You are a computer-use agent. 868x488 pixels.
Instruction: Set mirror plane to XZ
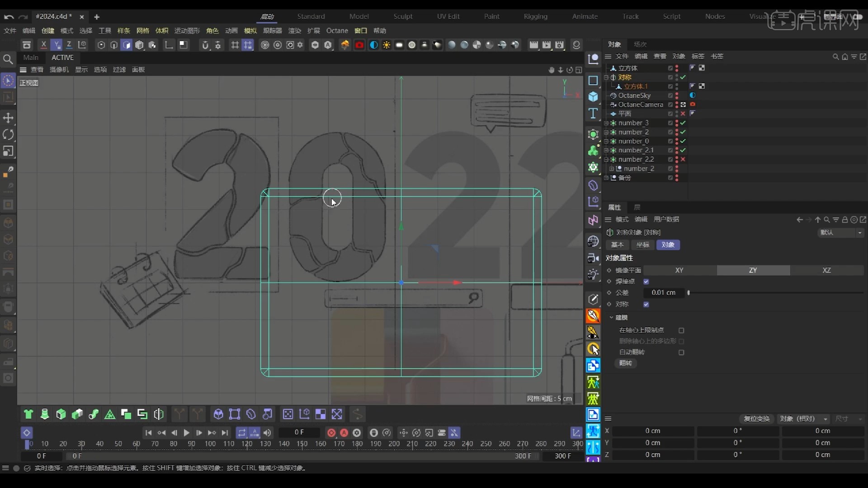pyautogui.click(x=826, y=270)
